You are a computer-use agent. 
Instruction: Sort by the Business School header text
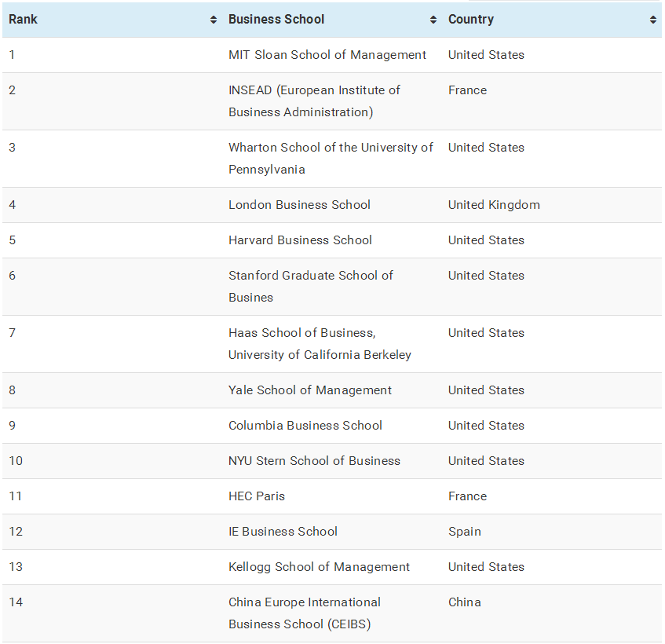(x=276, y=20)
